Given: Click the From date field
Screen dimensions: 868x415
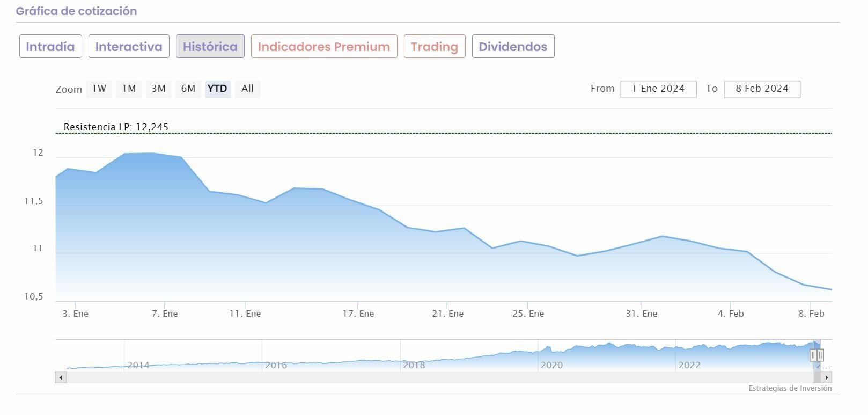Looking at the screenshot, I should tap(658, 89).
